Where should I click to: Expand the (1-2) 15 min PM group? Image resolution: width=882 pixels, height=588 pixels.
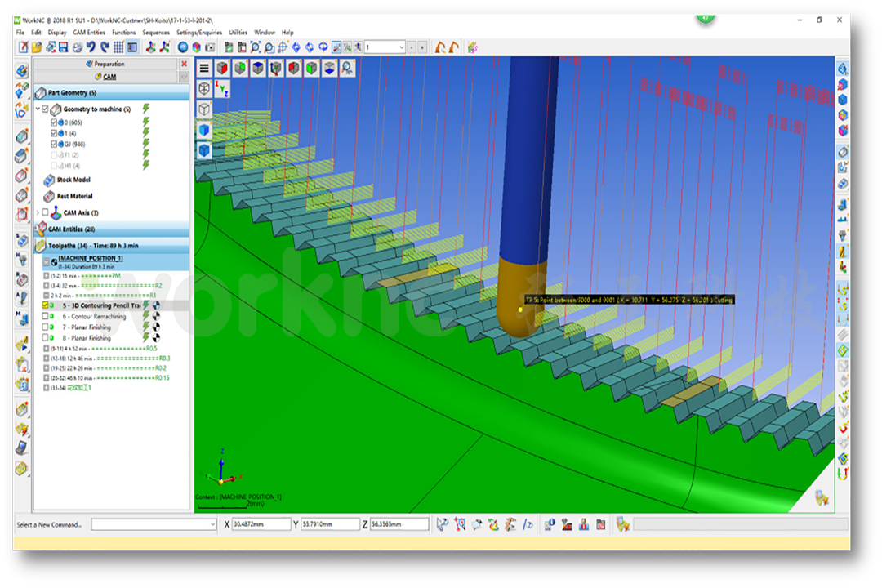(x=46, y=276)
